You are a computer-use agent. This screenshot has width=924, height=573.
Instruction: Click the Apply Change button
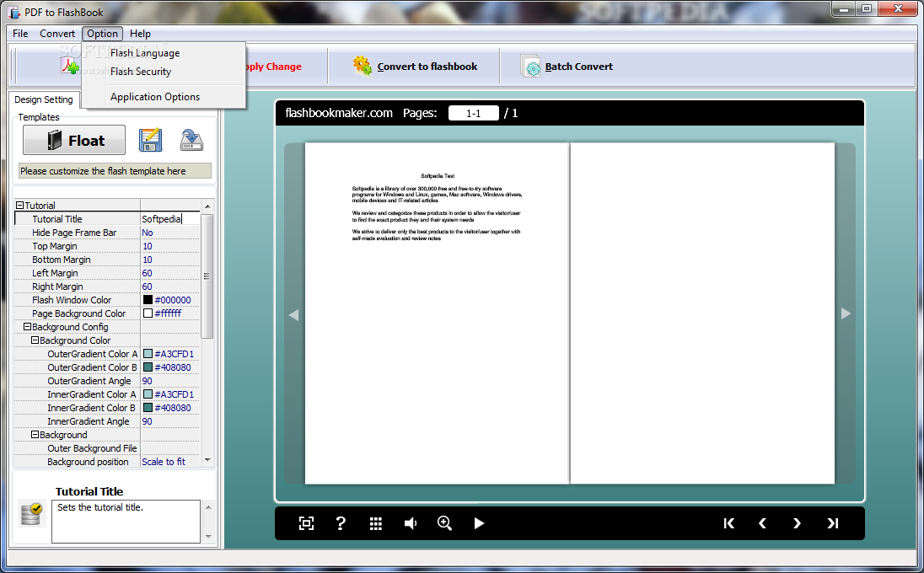pos(274,67)
